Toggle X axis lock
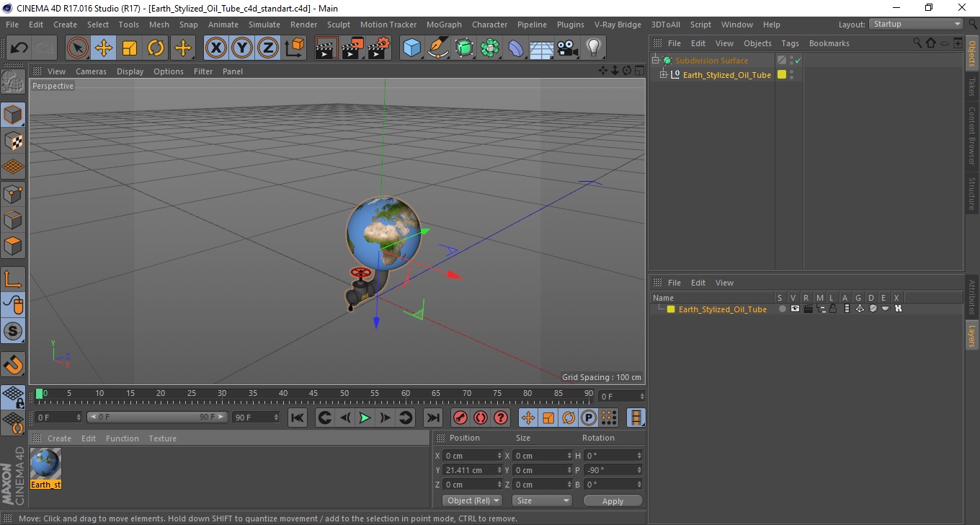Viewport: 980px width, 525px height. (x=216, y=48)
